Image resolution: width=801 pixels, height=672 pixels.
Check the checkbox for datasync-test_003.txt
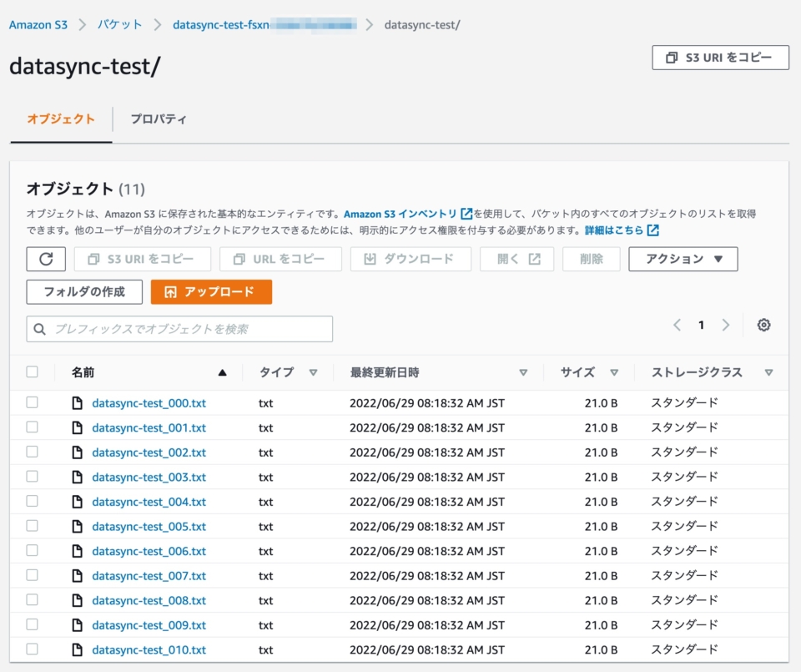(x=32, y=477)
